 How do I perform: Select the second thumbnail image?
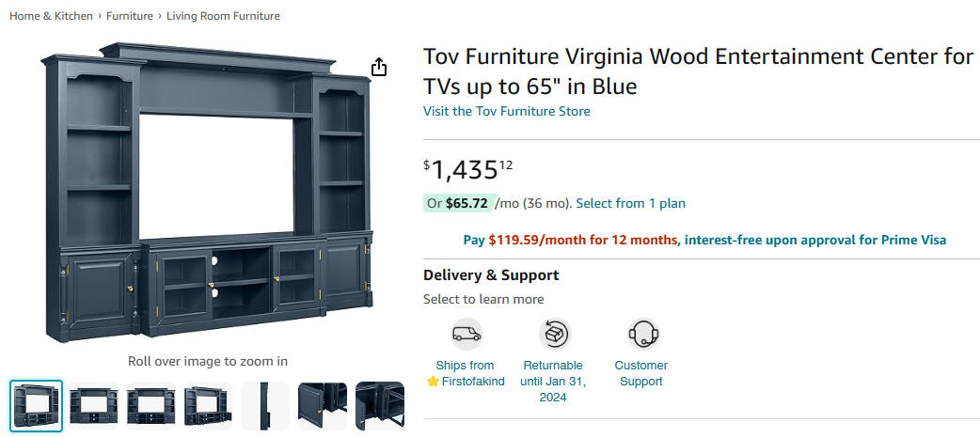93,406
